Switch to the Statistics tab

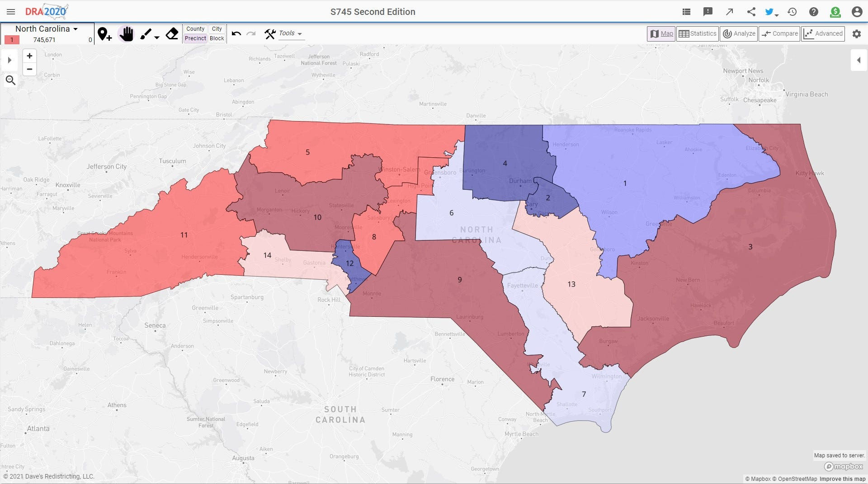pos(698,33)
